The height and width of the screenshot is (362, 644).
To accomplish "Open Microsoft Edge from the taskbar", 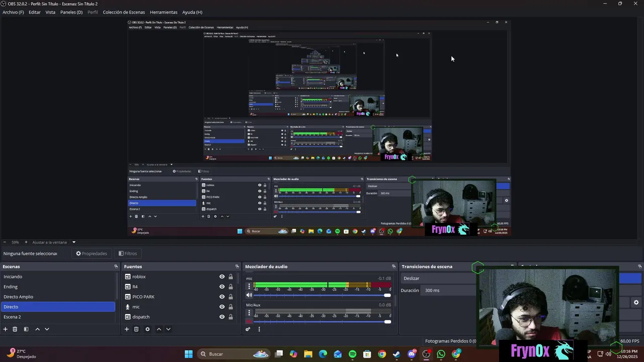I will click(323, 354).
